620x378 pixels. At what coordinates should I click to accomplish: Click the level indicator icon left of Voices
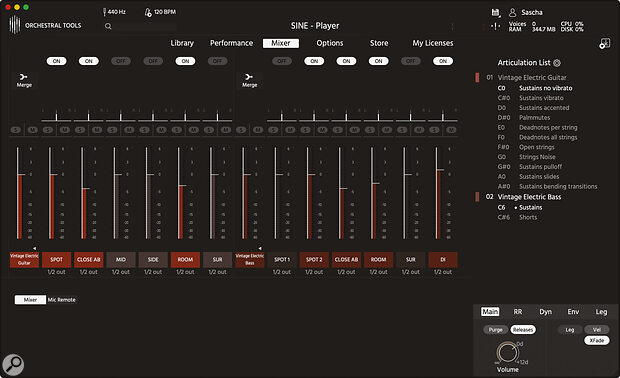495,26
